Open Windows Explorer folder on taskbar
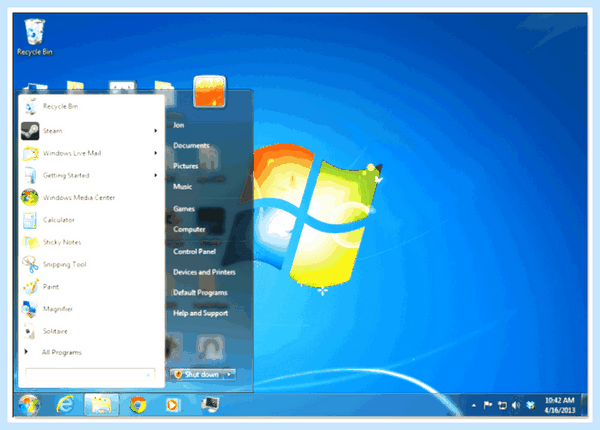Viewport: 600px width, 430px height. (101, 405)
